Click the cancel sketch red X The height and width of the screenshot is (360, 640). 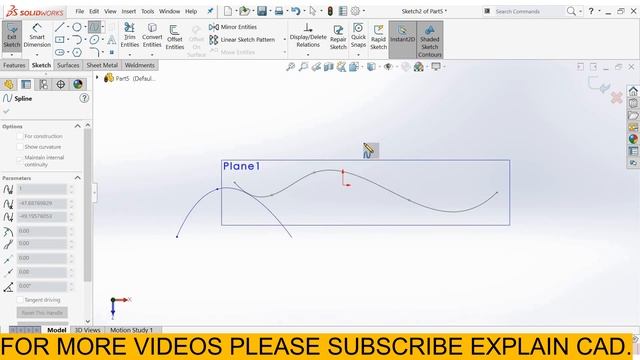[x=616, y=98]
